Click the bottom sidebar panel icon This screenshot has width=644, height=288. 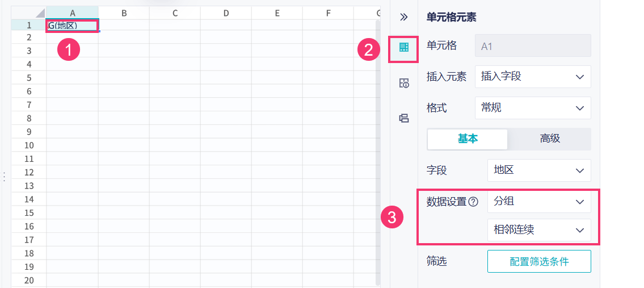click(x=404, y=118)
